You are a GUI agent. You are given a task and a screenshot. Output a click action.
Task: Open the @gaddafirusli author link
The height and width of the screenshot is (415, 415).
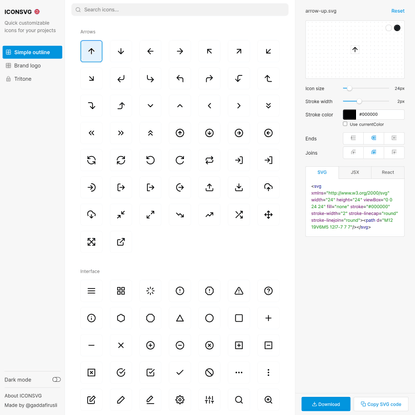tap(41, 405)
